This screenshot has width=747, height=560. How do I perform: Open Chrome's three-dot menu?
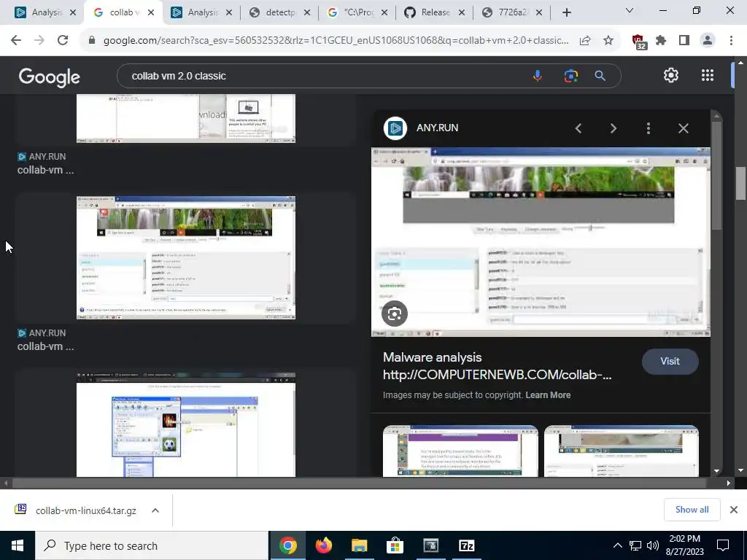[731, 41]
